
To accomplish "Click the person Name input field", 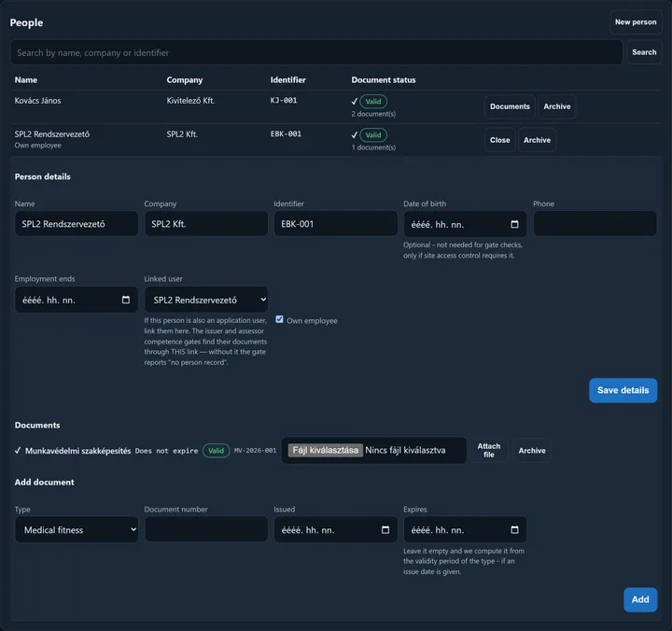I will pos(77,223).
